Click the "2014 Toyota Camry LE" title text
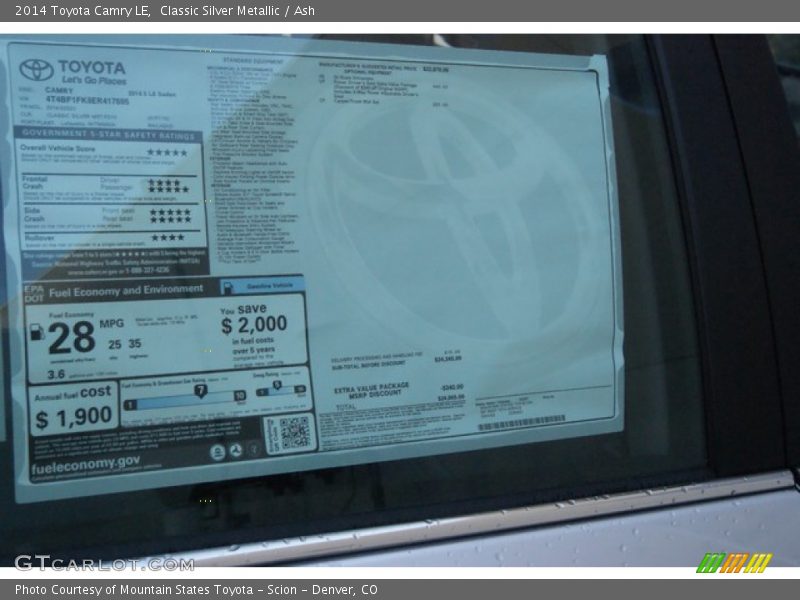 82,10
